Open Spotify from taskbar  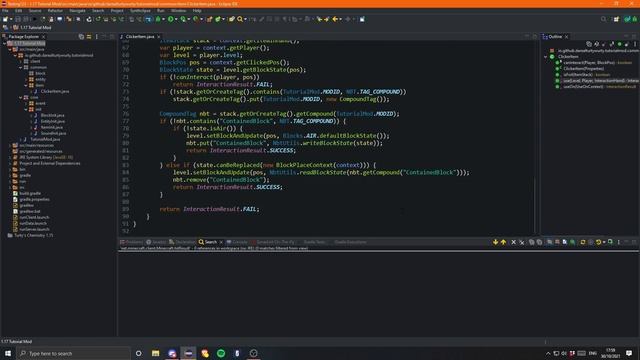[x=221, y=353]
